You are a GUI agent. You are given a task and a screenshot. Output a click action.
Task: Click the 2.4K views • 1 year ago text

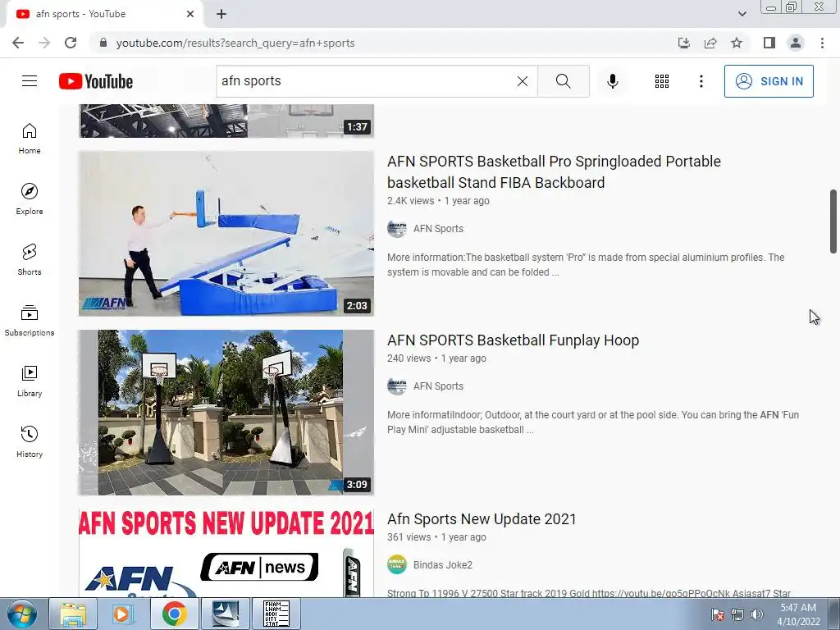(x=438, y=201)
